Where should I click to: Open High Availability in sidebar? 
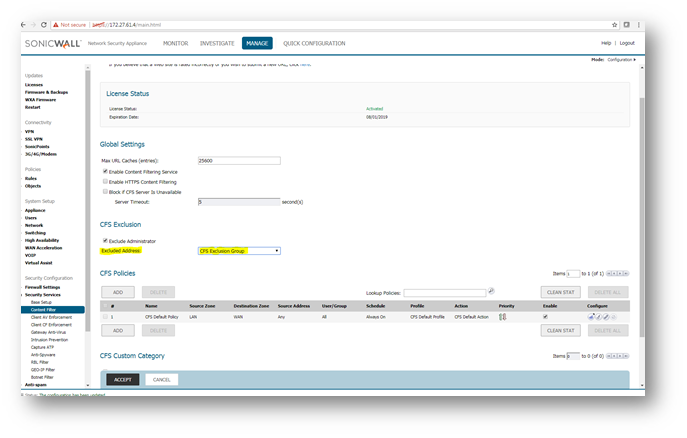pos(42,240)
